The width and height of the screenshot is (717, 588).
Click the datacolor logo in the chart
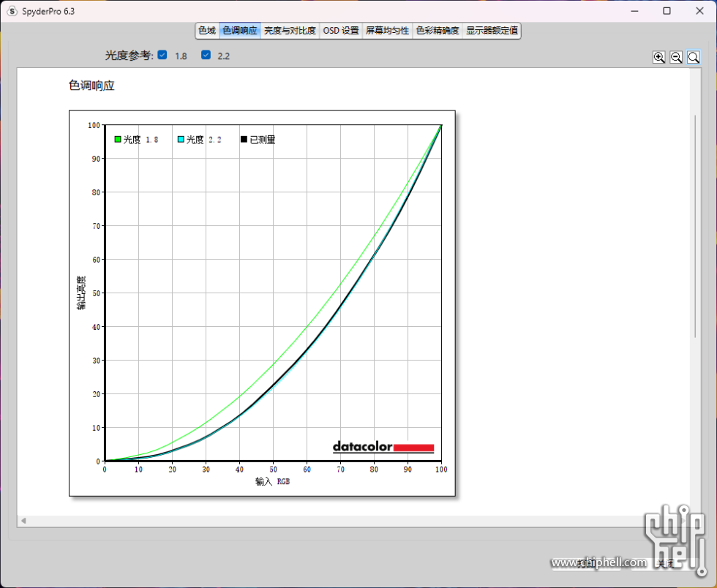(383, 447)
